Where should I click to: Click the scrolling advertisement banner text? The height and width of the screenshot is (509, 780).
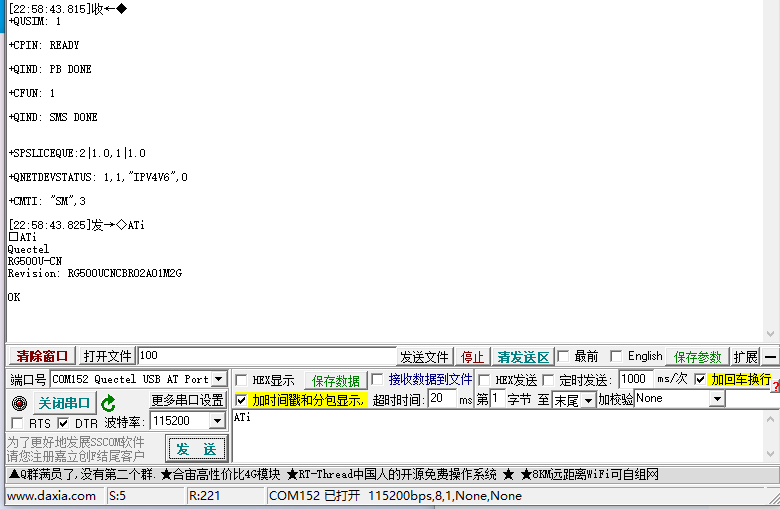(334, 474)
